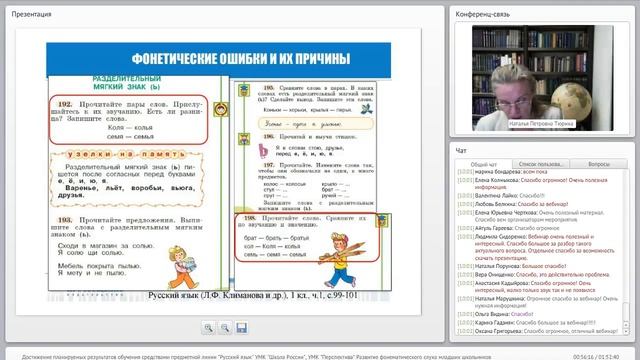Image resolution: width=640 pixels, height=360 pixels.
Task: Click the Русский язык Климанова source caption
Action: point(253,295)
